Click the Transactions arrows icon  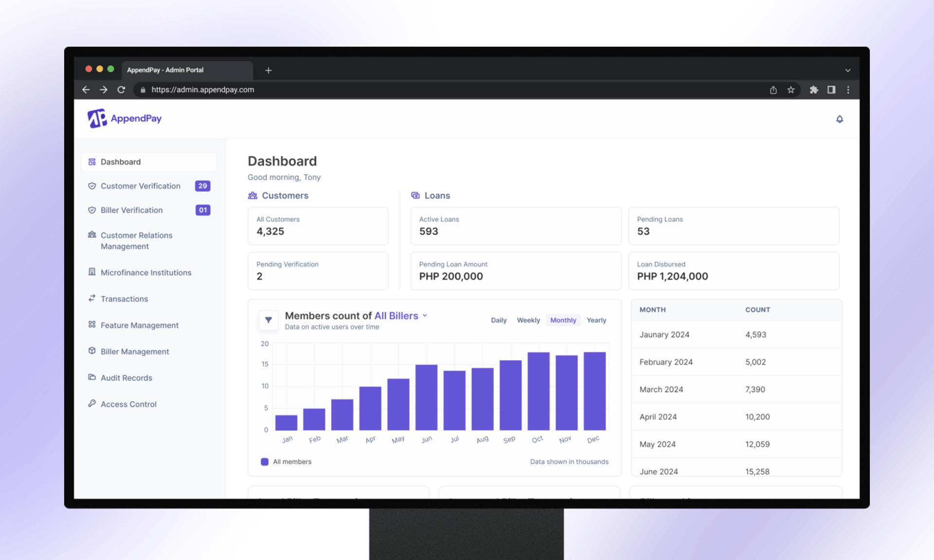(x=92, y=298)
